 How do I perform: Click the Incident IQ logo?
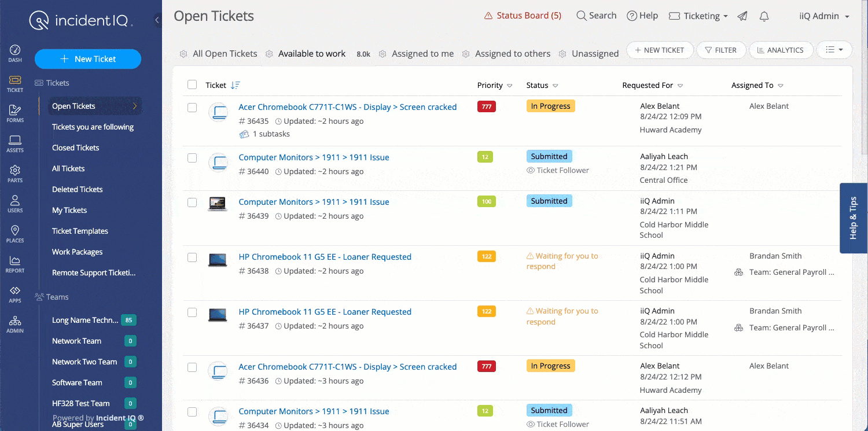pos(81,21)
